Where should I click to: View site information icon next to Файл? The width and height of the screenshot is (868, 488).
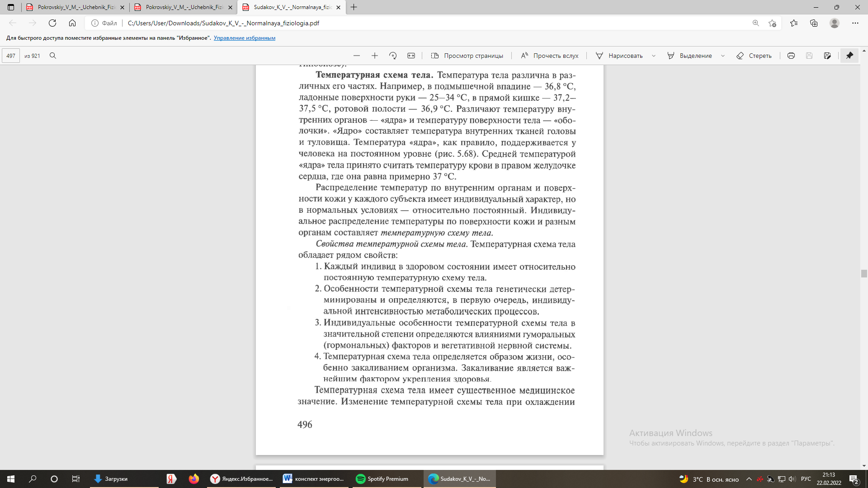(x=95, y=23)
